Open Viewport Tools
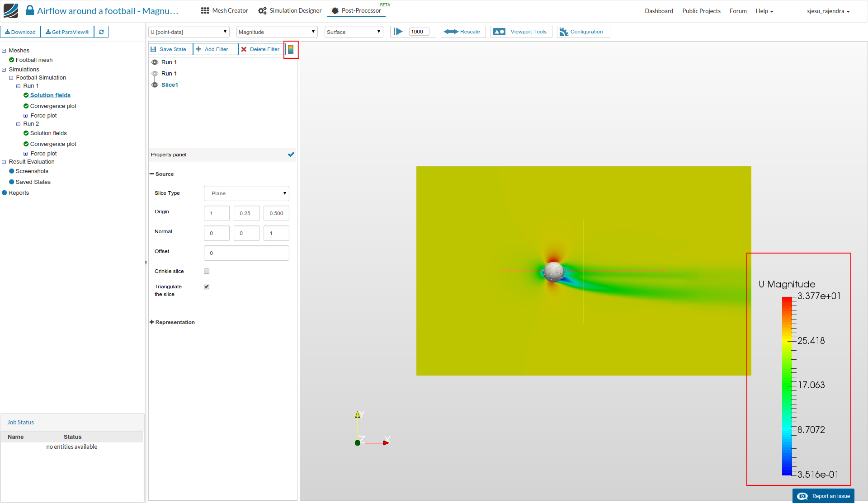 [x=521, y=32]
